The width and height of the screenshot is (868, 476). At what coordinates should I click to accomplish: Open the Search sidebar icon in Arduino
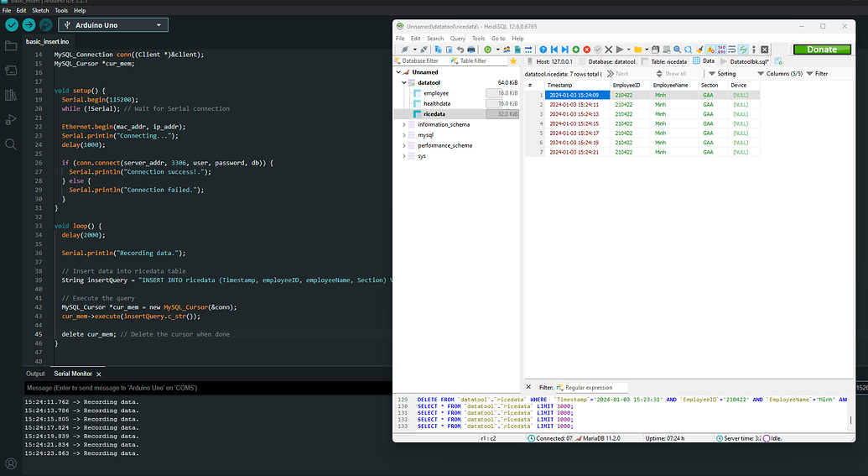[x=11, y=144]
